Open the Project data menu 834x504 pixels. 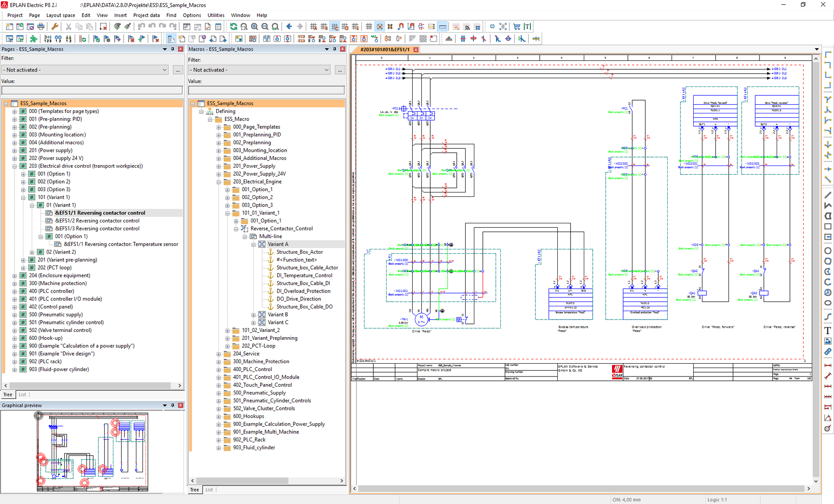[x=147, y=15]
